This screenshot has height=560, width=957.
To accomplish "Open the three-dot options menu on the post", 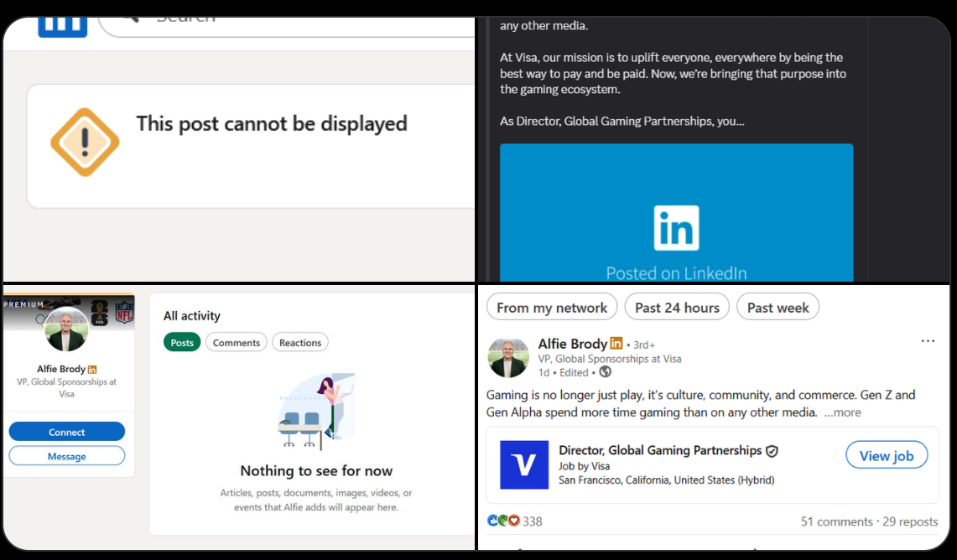I will tap(928, 341).
